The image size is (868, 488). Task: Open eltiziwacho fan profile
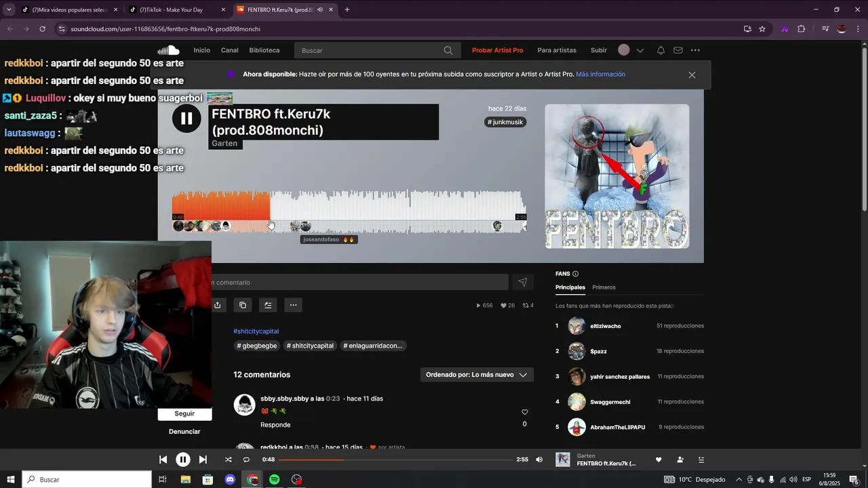pos(605,326)
